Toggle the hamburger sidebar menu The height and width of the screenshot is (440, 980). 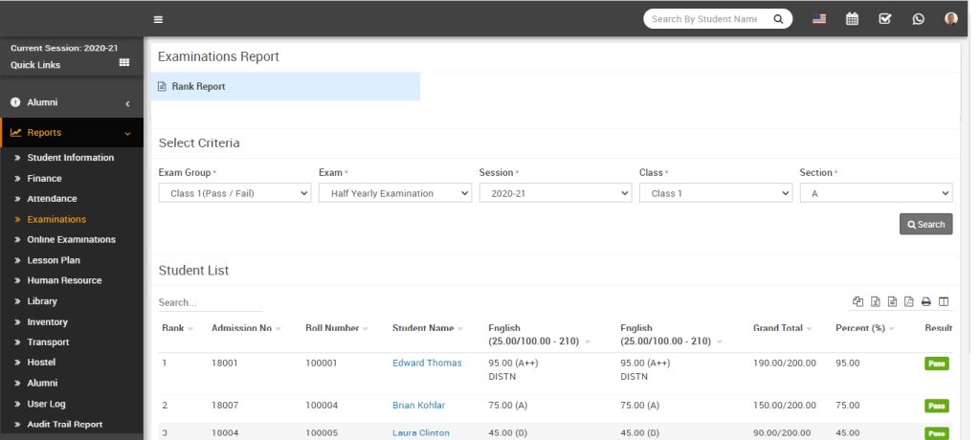click(x=158, y=19)
